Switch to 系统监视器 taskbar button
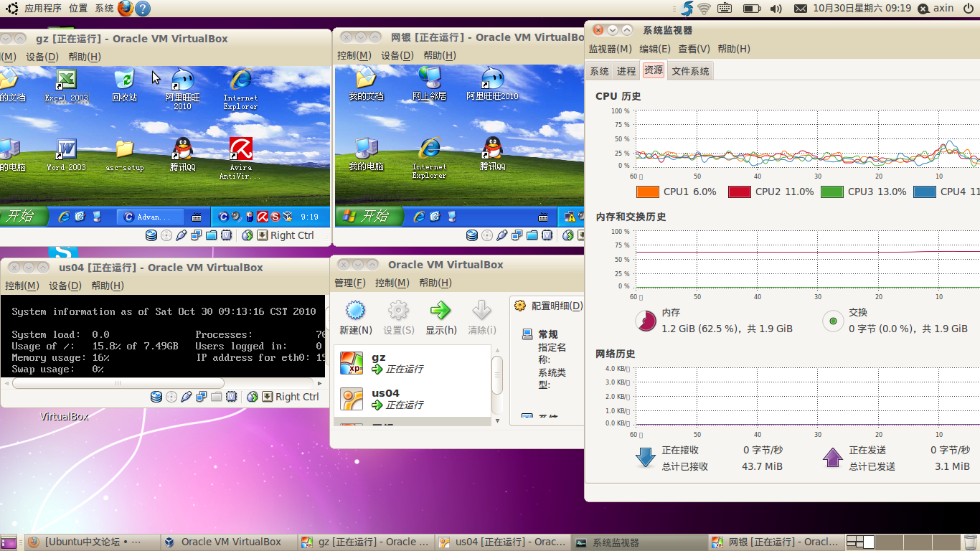Viewport: 980px width, 551px height. point(641,542)
